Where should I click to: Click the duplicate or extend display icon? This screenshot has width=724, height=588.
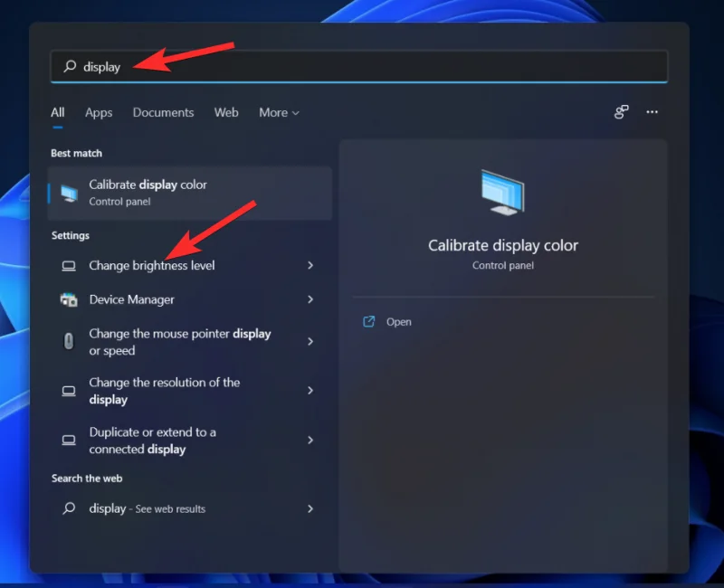tap(69, 441)
